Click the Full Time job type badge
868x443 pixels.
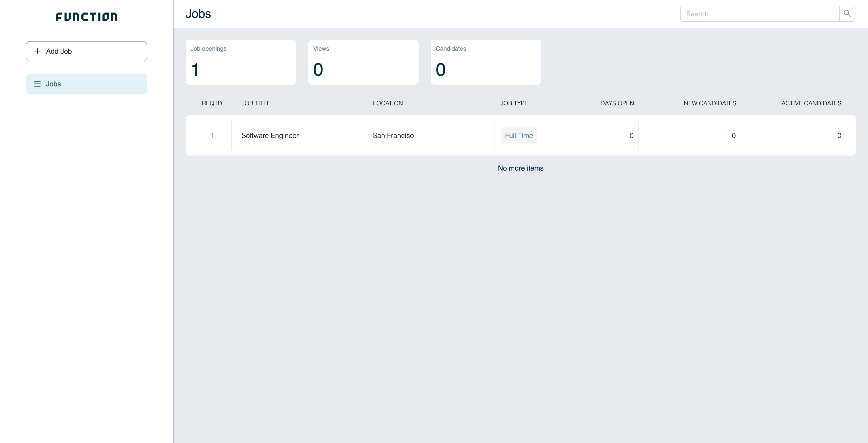pyautogui.click(x=519, y=136)
